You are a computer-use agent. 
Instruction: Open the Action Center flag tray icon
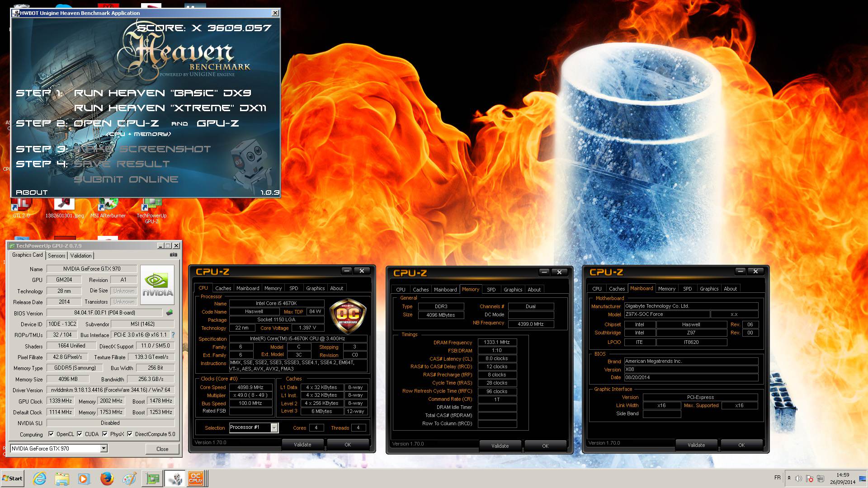809,479
